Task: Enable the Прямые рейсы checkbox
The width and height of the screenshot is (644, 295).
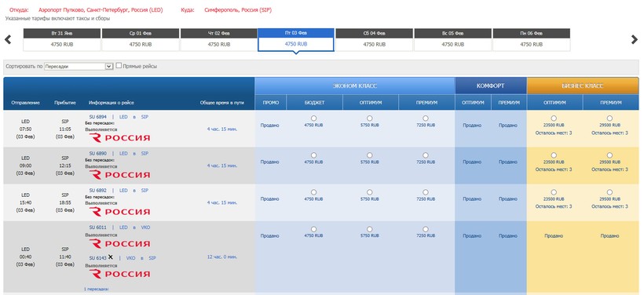Action: tap(119, 66)
